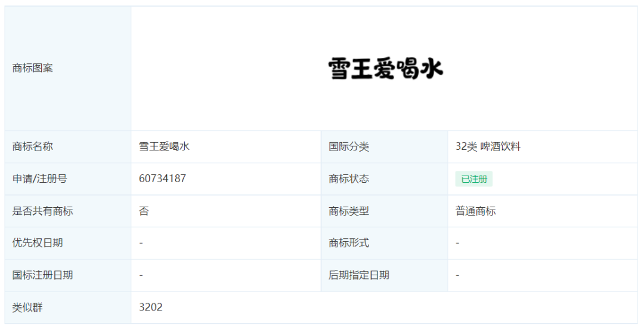Select the 商标名称 label
The image size is (644, 332).
[x=33, y=146]
